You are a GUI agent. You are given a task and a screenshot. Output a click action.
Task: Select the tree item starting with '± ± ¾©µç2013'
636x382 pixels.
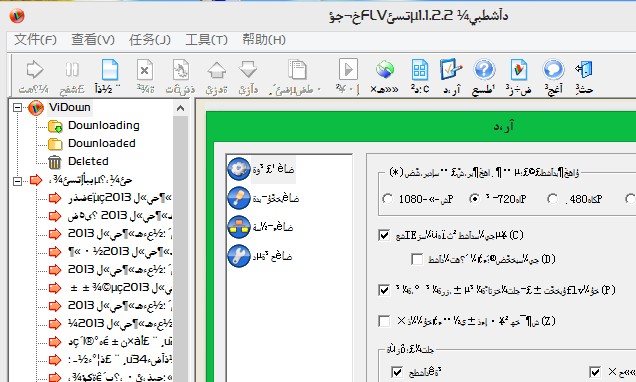(x=120, y=288)
